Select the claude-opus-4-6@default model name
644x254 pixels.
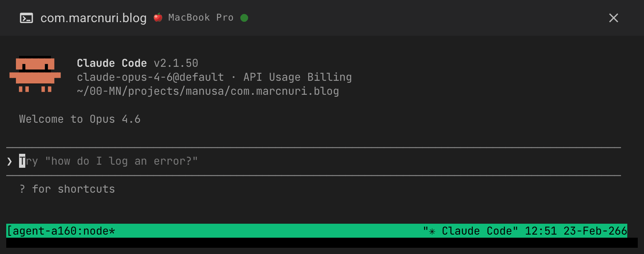pyautogui.click(x=150, y=77)
